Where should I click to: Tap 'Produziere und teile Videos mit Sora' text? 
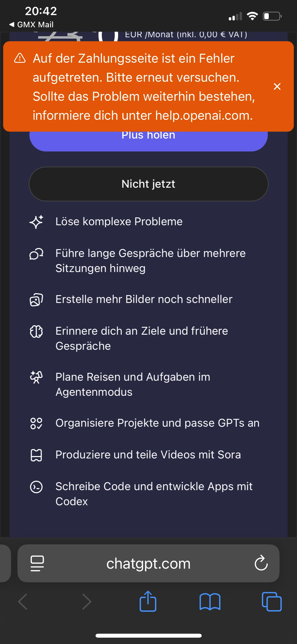click(148, 455)
